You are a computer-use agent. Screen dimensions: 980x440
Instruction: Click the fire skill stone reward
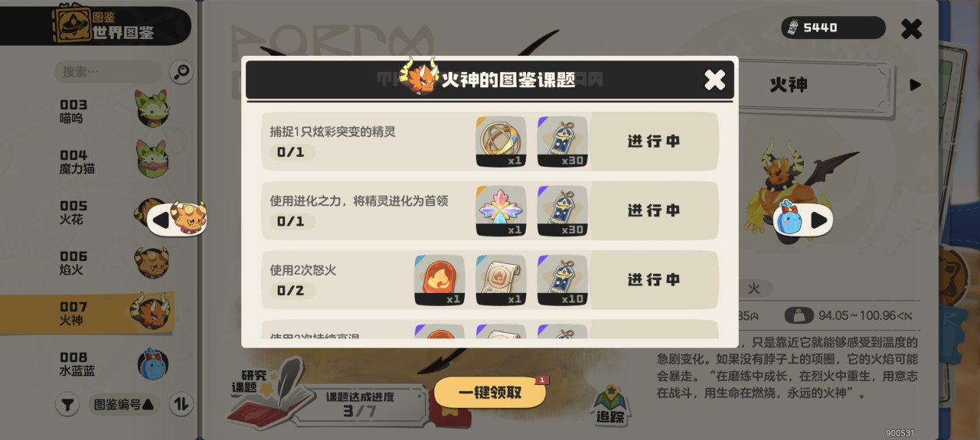pyautogui.click(x=439, y=280)
